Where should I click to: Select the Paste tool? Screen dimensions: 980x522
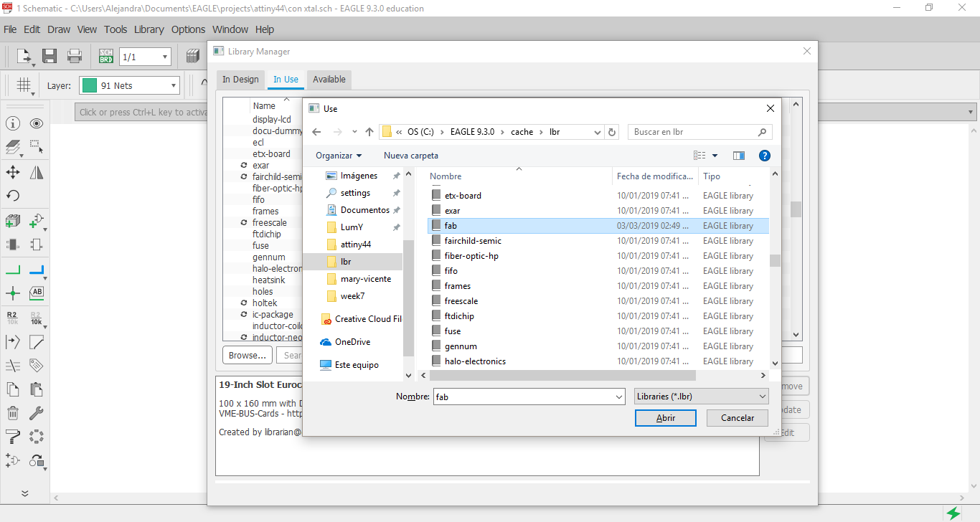tap(37, 389)
